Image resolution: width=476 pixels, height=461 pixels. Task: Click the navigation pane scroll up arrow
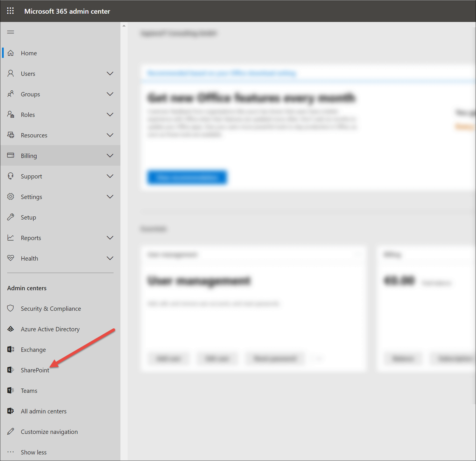(x=124, y=26)
